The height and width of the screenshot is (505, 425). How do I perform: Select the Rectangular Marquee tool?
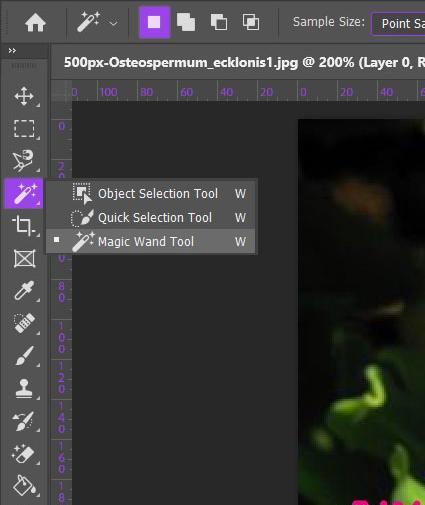pyautogui.click(x=24, y=129)
